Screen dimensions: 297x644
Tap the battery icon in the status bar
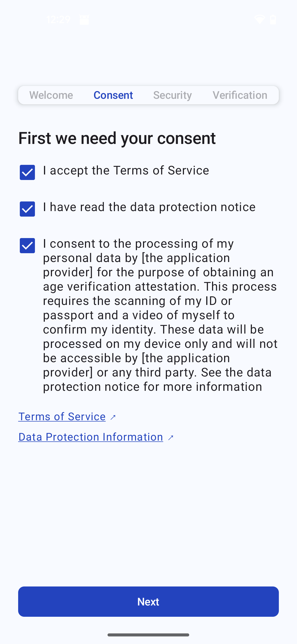273,20
